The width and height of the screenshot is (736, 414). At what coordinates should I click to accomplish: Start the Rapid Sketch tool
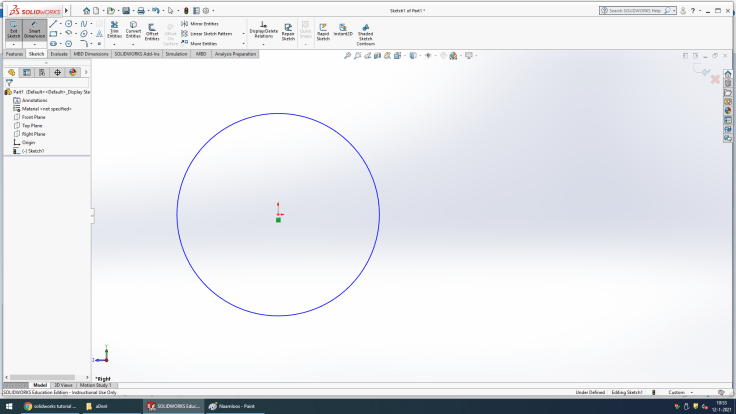tap(323, 32)
